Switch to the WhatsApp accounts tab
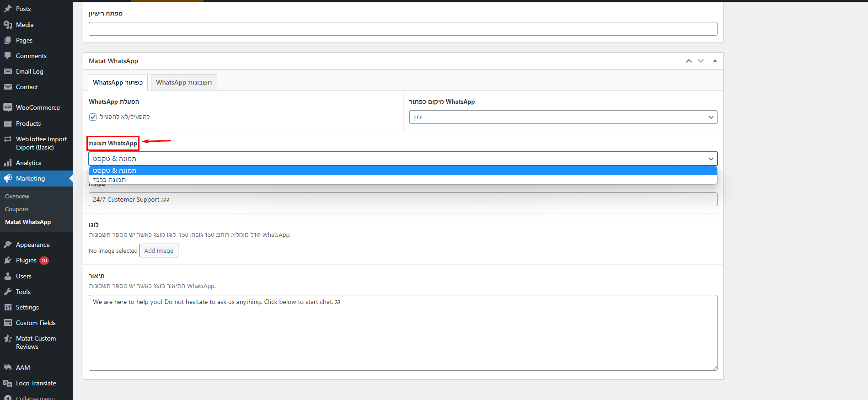868x400 pixels. coord(184,82)
